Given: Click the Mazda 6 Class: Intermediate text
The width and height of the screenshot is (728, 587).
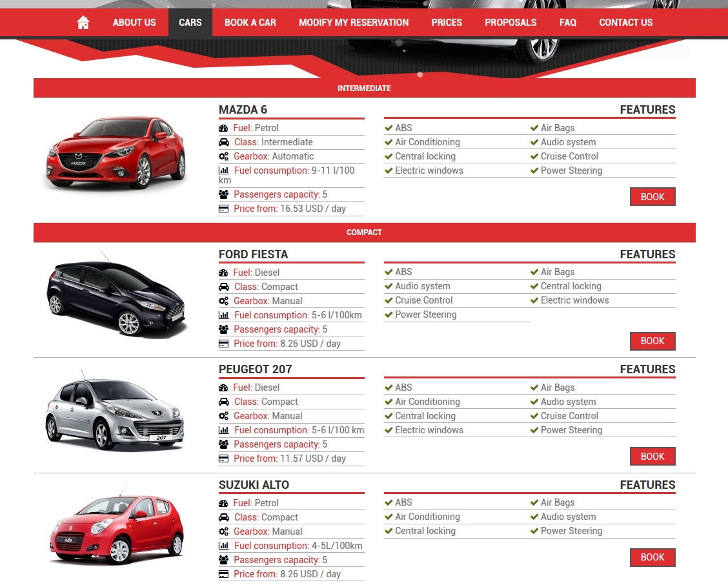Looking at the screenshot, I should click(274, 142).
